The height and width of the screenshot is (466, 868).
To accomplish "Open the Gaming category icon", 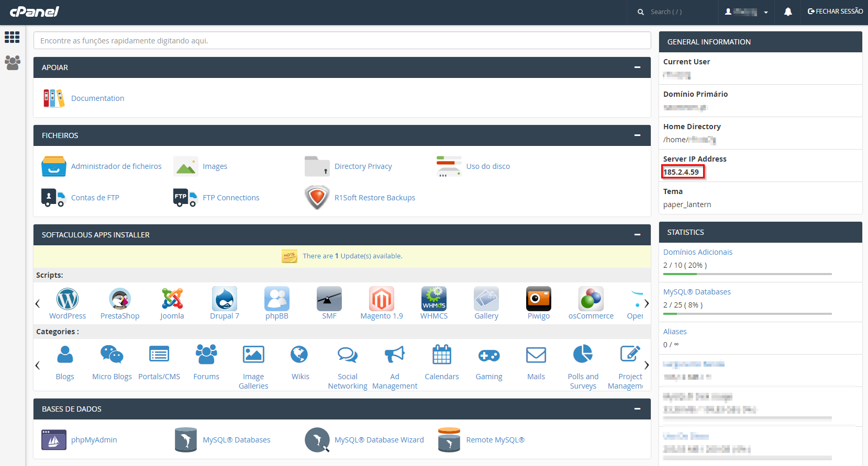I will [x=489, y=356].
